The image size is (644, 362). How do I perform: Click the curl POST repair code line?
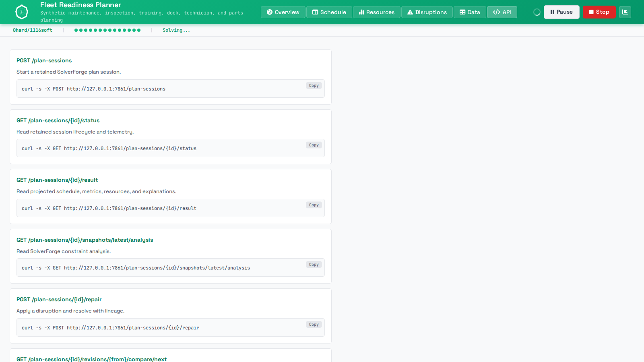coord(111,328)
